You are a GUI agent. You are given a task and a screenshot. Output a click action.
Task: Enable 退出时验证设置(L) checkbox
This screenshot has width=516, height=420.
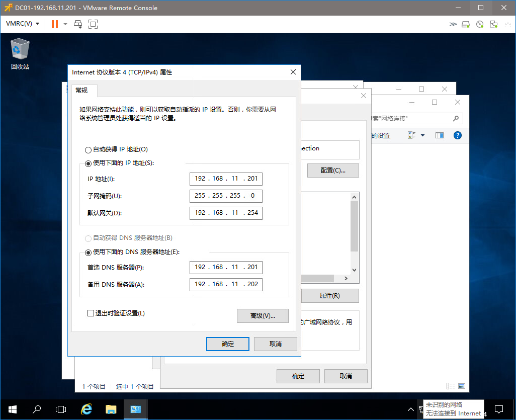tap(91, 313)
